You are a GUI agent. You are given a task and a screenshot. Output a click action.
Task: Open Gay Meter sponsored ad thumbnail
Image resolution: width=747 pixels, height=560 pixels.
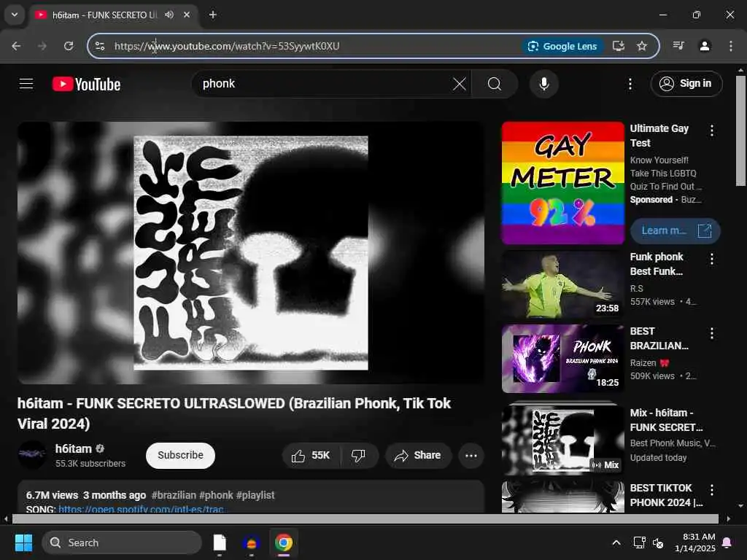pos(562,183)
